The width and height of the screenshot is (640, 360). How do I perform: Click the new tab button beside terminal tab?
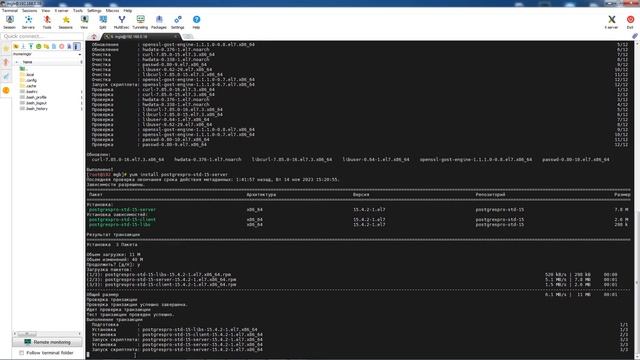click(188, 37)
